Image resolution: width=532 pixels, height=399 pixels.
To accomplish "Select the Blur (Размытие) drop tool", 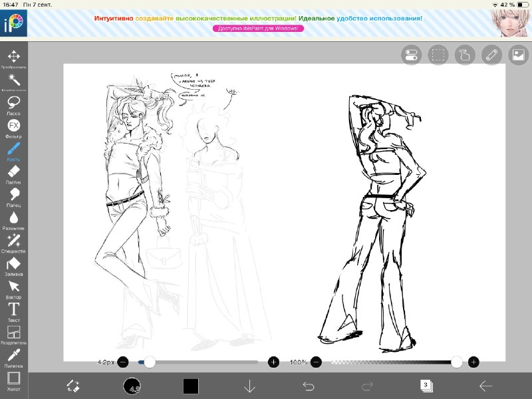I will [x=13, y=220].
